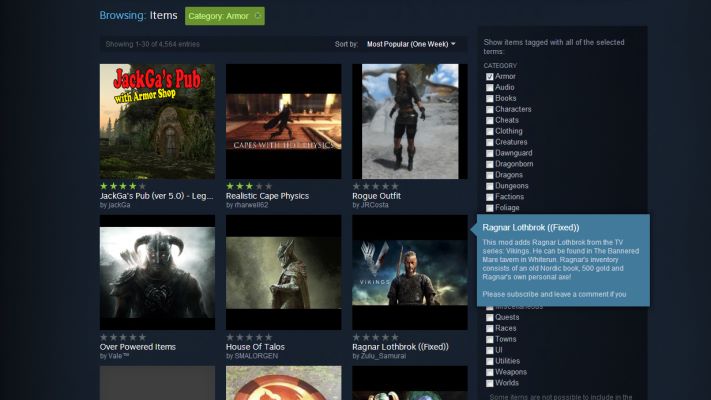The height and width of the screenshot is (400, 711).
Task: Click the 'Showing 1-30 of 4,564 entries' text
Action: point(152,44)
